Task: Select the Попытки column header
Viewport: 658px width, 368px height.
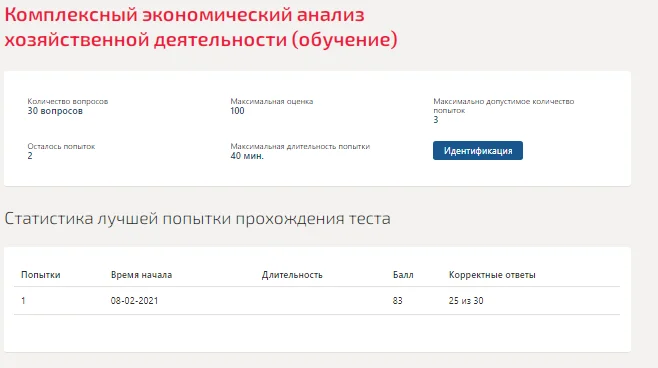Action: (x=41, y=275)
